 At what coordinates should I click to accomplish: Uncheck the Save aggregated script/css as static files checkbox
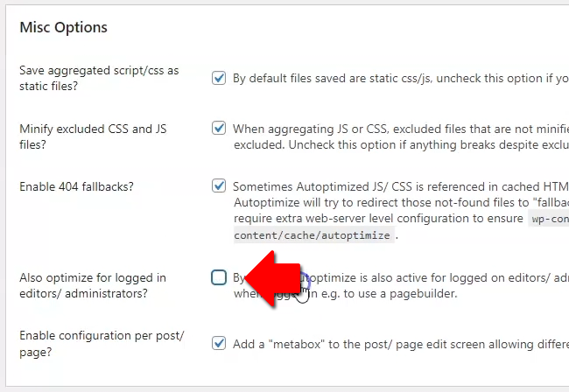pyautogui.click(x=219, y=78)
